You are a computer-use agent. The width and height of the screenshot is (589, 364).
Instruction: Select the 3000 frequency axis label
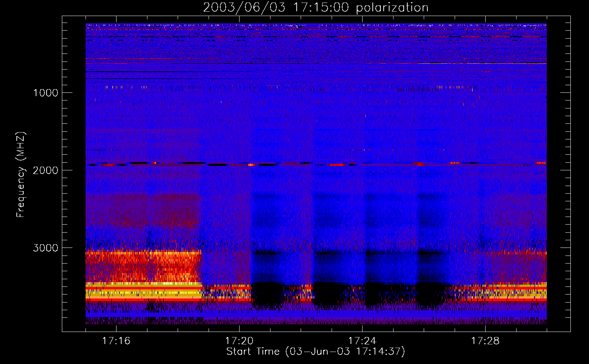pyautogui.click(x=46, y=248)
